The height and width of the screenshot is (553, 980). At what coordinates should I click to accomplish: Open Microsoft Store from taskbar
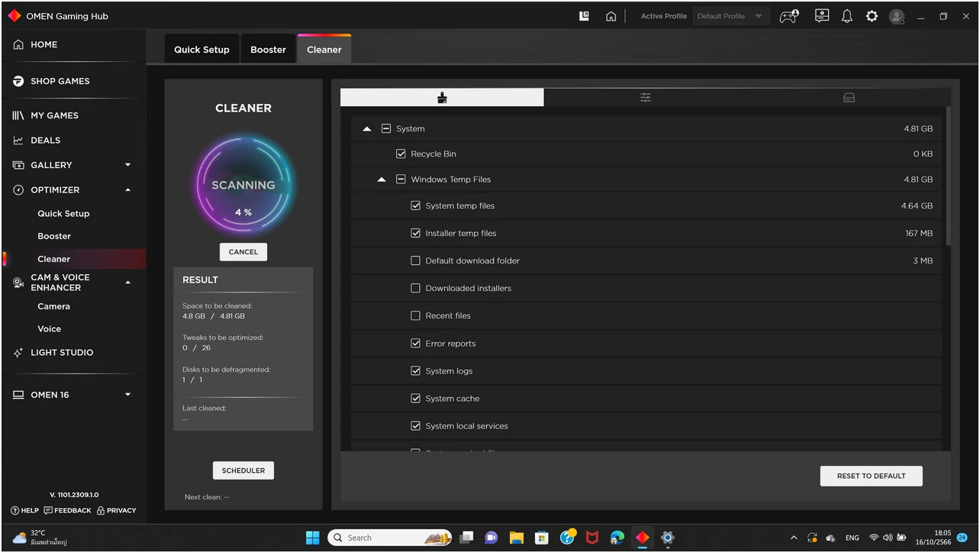coord(541,538)
